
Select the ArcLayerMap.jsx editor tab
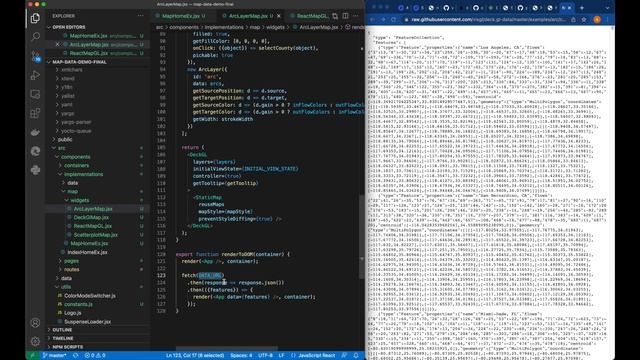click(x=248, y=16)
